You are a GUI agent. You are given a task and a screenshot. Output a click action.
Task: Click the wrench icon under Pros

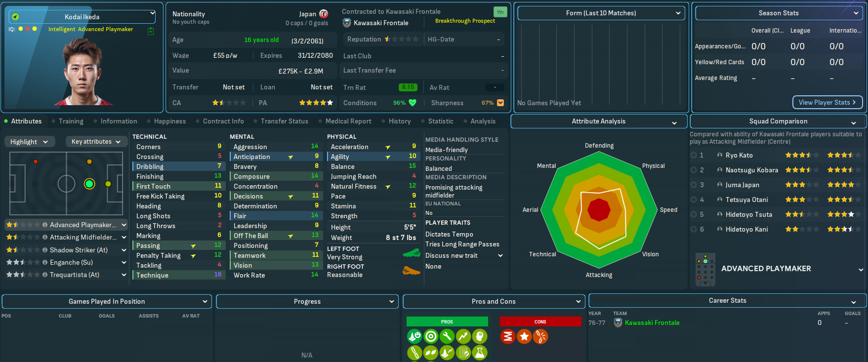(447, 337)
